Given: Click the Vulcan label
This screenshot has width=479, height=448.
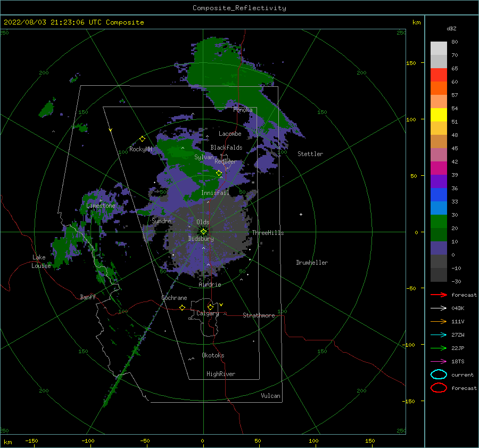Looking at the screenshot, I should pyautogui.click(x=271, y=396).
